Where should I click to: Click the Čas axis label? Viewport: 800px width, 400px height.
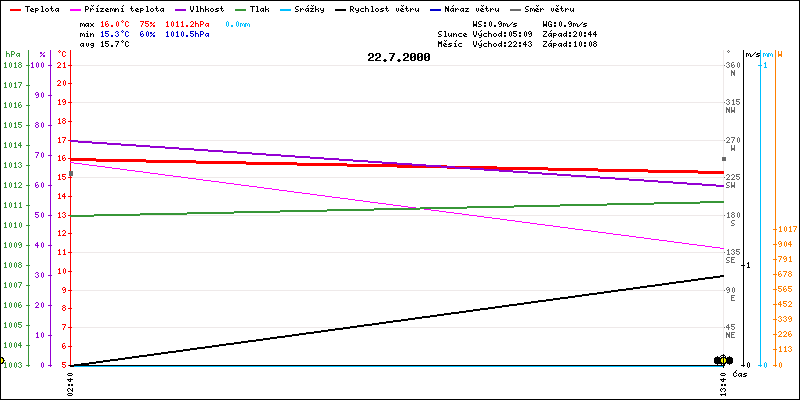click(740, 374)
